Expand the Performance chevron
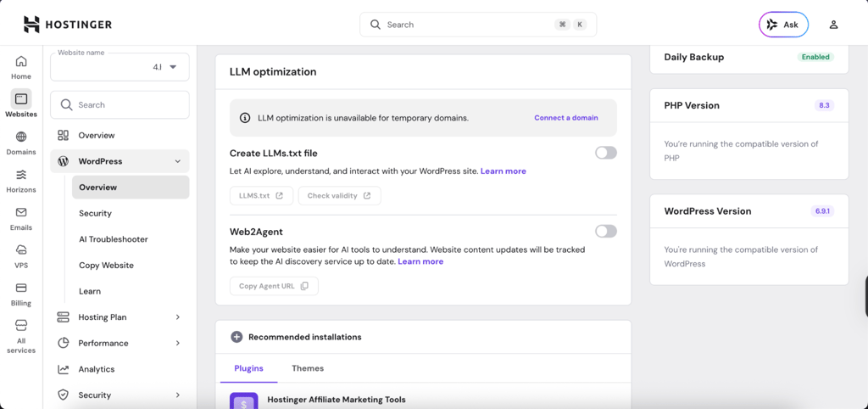The image size is (868, 409). tap(178, 343)
